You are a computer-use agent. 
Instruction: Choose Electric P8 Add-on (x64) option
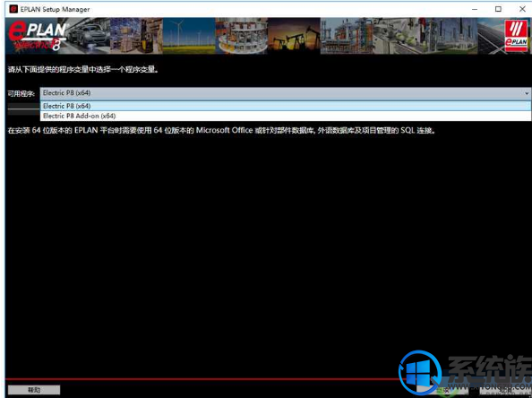(286, 116)
